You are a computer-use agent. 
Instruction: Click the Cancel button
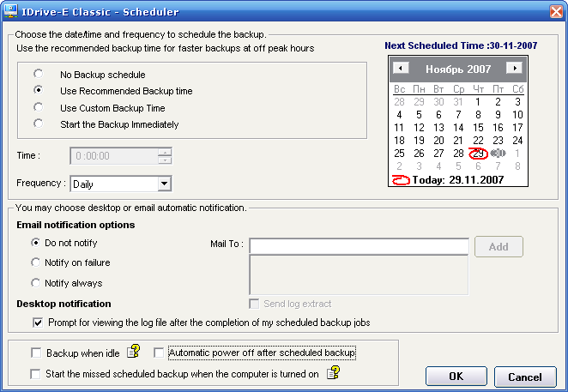[x=525, y=377]
